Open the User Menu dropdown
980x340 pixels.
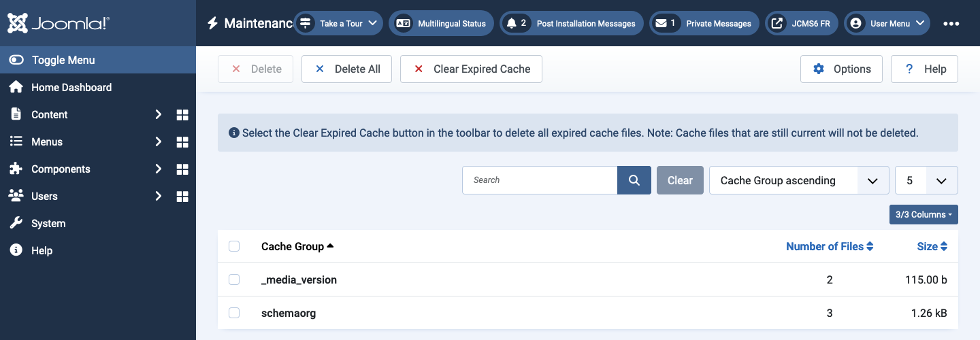(x=887, y=23)
